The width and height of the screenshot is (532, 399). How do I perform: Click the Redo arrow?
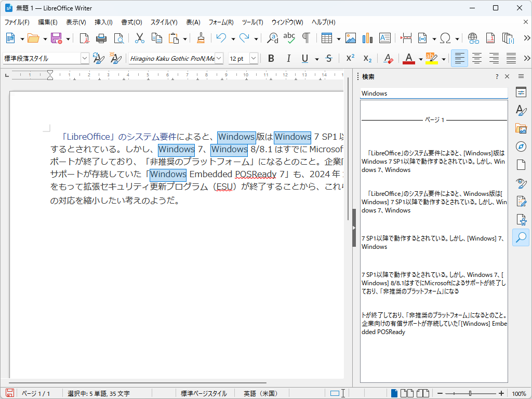244,38
